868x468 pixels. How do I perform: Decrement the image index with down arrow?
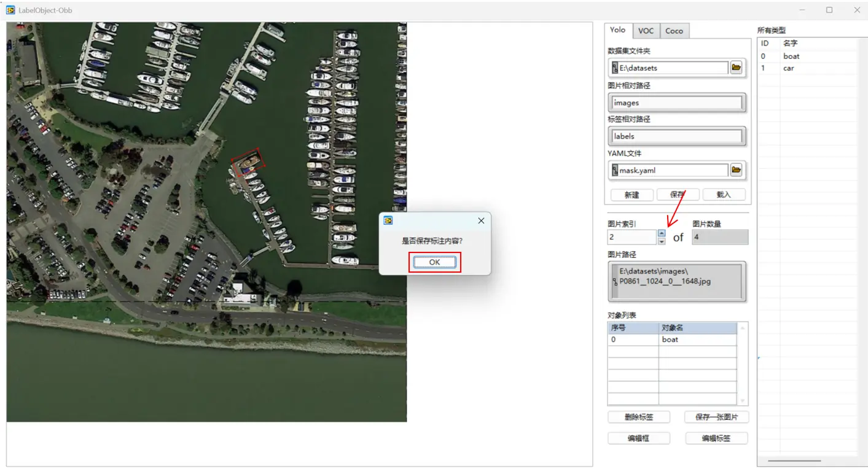662,241
